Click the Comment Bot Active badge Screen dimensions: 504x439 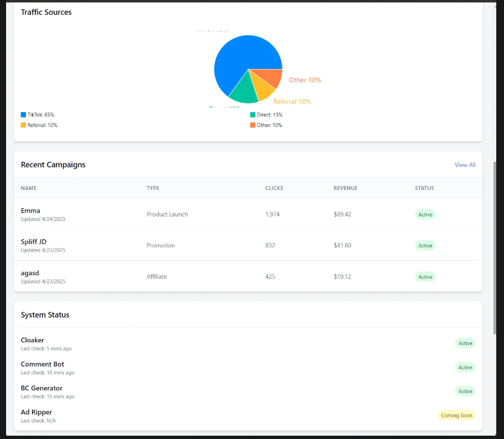click(465, 367)
